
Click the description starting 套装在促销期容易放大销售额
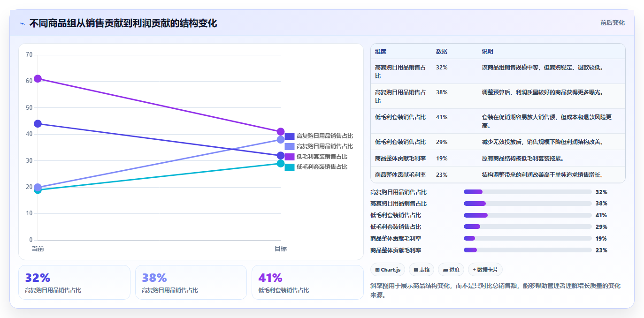[x=547, y=121]
